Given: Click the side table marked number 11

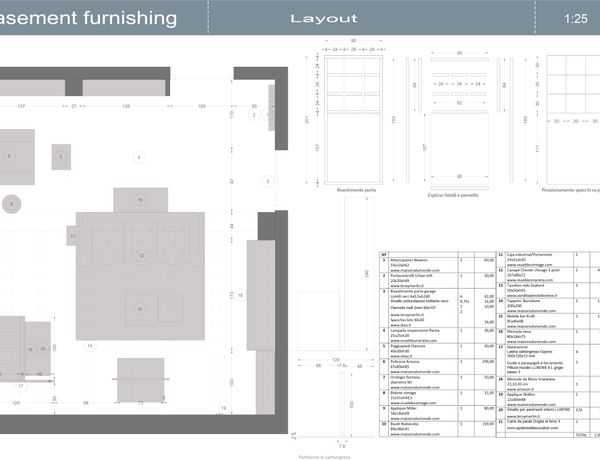Looking at the screenshot, I should pos(74,236).
